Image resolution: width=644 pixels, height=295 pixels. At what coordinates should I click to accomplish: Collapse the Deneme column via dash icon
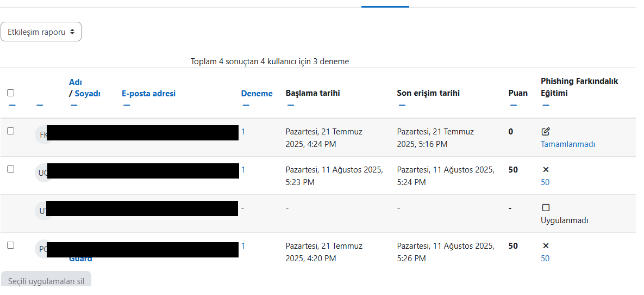pyautogui.click(x=246, y=105)
